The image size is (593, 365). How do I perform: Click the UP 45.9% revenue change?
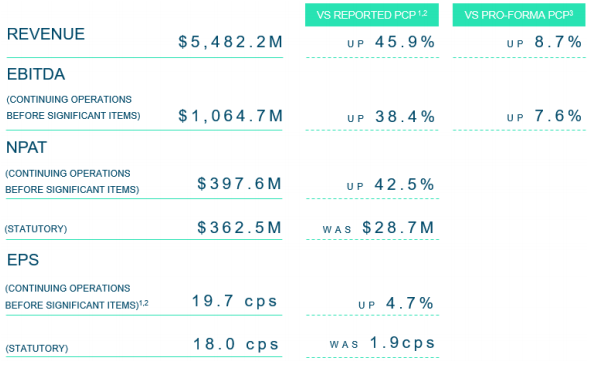point(391,42)
